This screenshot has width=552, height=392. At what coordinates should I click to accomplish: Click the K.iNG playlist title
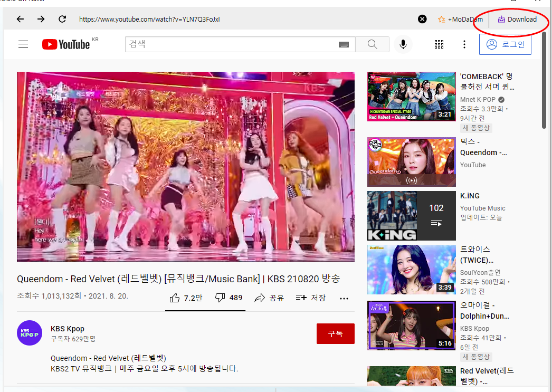(x=470, y=196)
